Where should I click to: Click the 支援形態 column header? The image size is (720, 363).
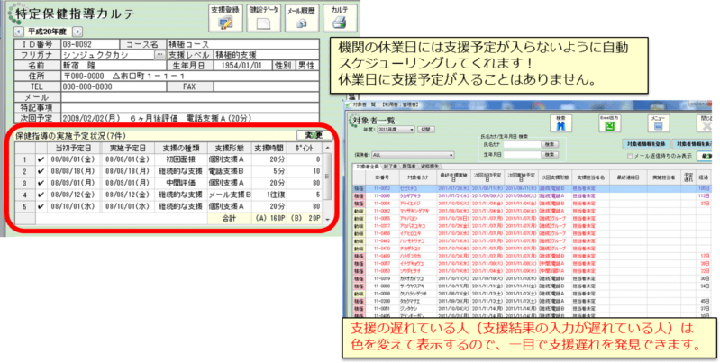(x=229, y=148)
